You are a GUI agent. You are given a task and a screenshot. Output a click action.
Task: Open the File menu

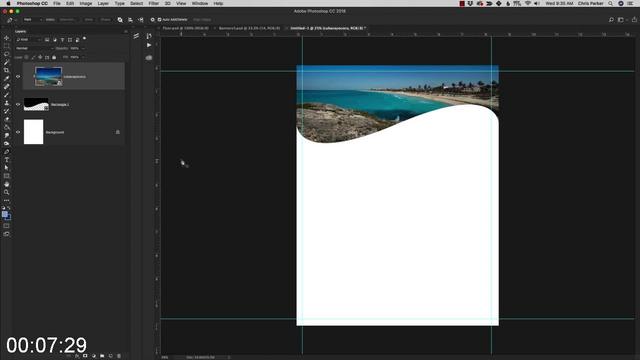57,3
